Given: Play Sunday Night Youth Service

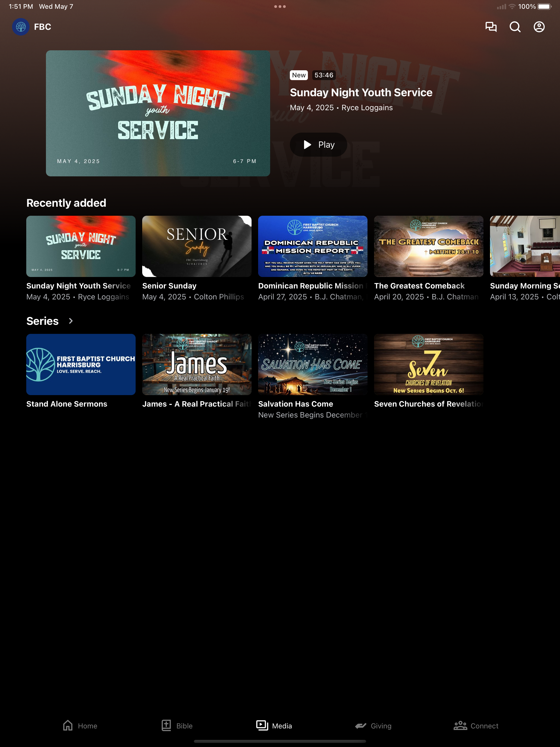Looking at the screenshot, I should click(x=319, y=145).
